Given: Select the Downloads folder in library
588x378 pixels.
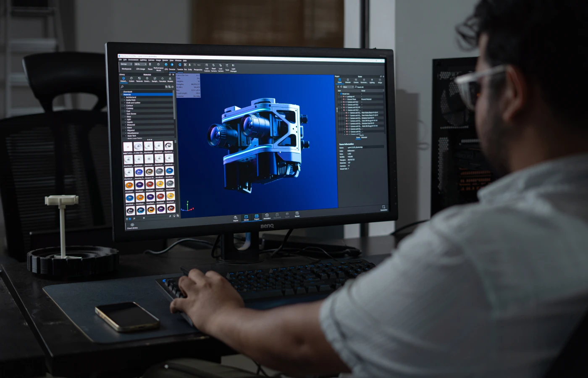Looking at the screenshot, I should tap(128, 92).
